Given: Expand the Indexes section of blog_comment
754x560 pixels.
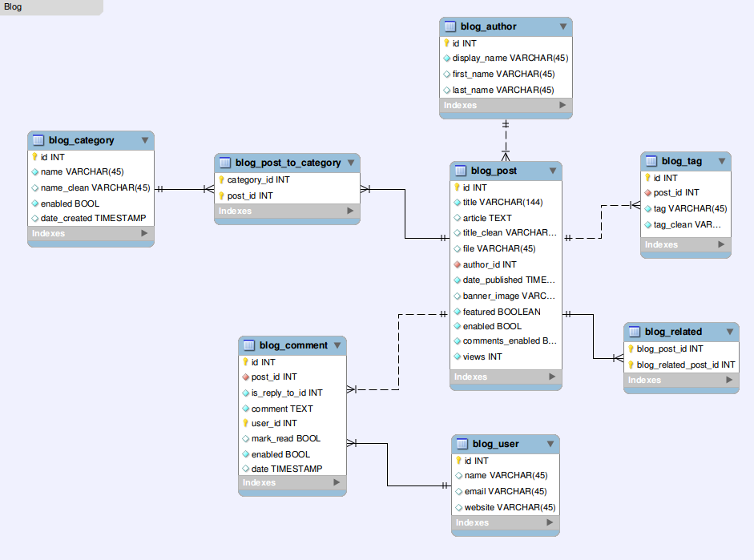Looking at the screenshot, I should 292,483.
